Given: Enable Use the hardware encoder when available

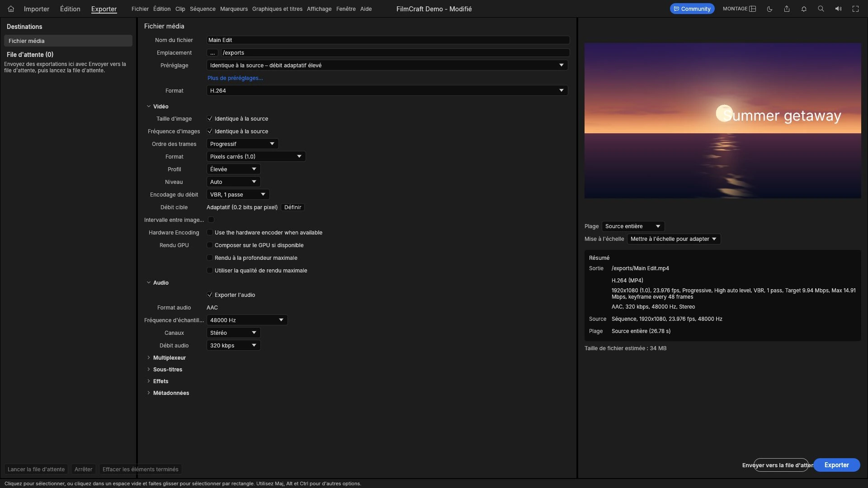Looking at the screenshot, I should click(x=210, y=233).
